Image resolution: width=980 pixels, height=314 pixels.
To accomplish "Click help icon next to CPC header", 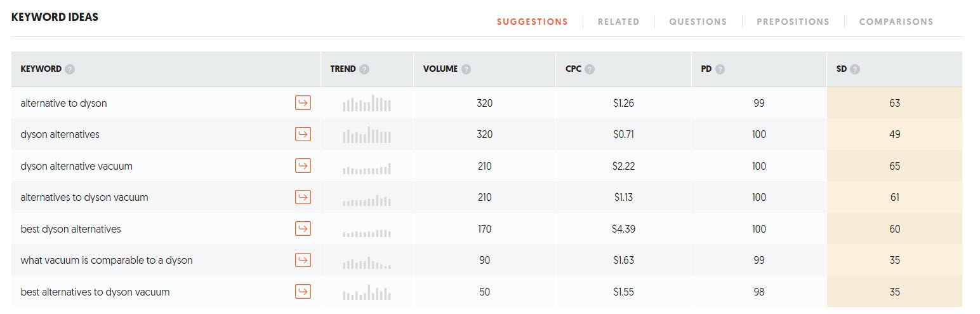I will pyautogui.click(x=590, y=69).
